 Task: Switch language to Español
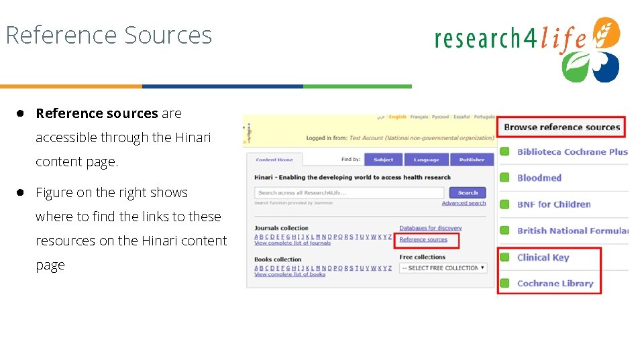[x=462, y=117]
